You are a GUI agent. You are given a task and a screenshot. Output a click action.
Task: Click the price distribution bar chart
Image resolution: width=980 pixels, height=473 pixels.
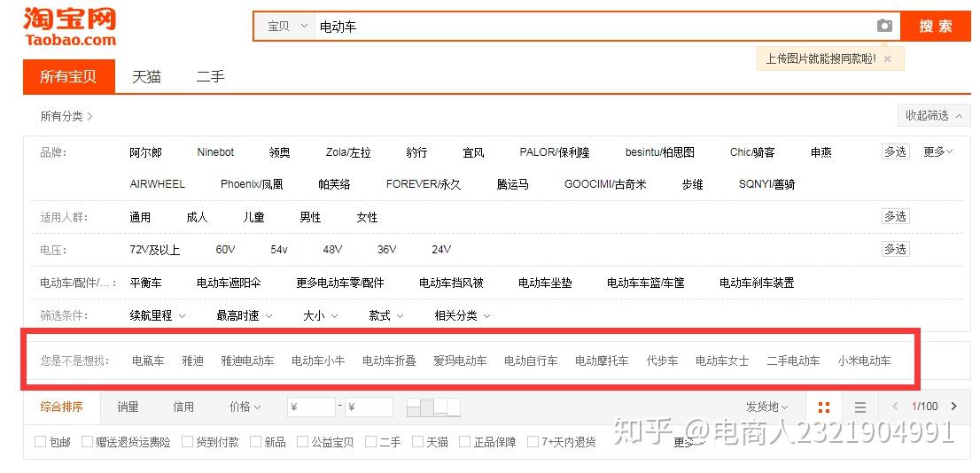[x=433, y=407]
